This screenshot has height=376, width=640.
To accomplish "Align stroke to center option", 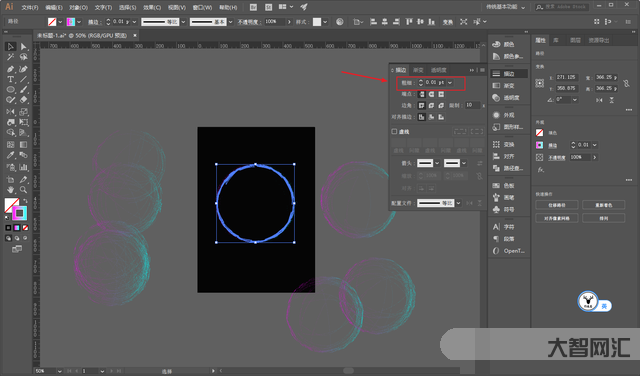I will tap(422, 117).
